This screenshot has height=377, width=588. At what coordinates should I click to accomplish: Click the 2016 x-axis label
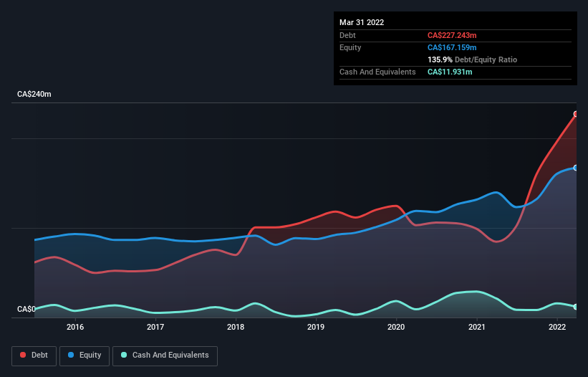coord(75,327)
